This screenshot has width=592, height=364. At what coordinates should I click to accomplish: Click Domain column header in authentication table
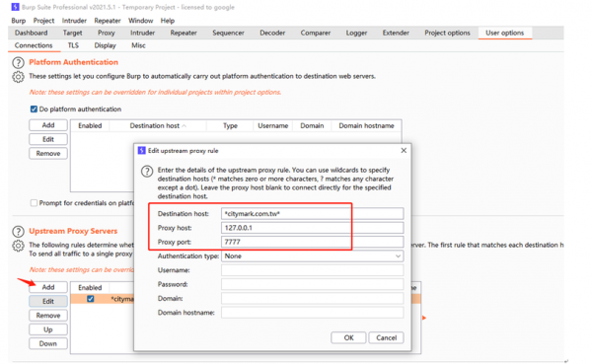[x=312, y=125]
